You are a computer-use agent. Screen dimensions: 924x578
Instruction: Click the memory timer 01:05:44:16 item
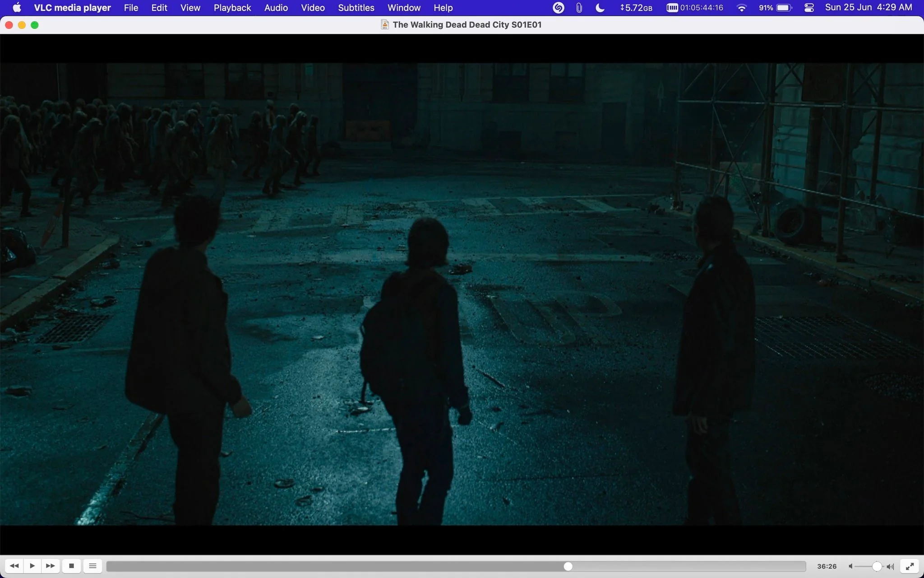tap(695, 8)
